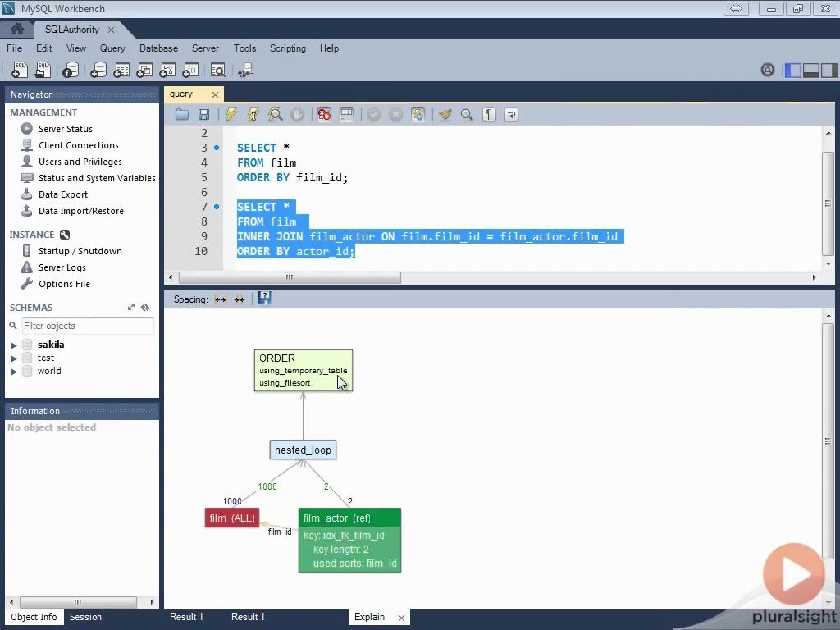Expand the world schema tree node
The height and width of the screenshot is (630, 840).
(14, 372)
